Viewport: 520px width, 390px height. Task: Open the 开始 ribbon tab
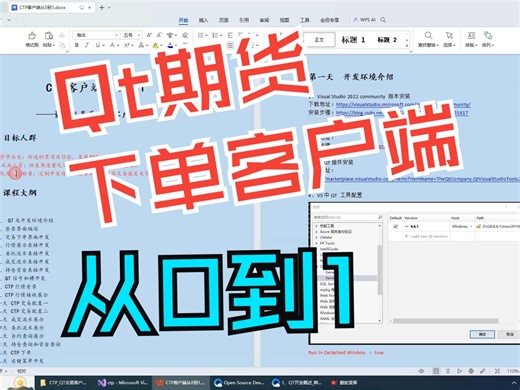tap(183, 20)
